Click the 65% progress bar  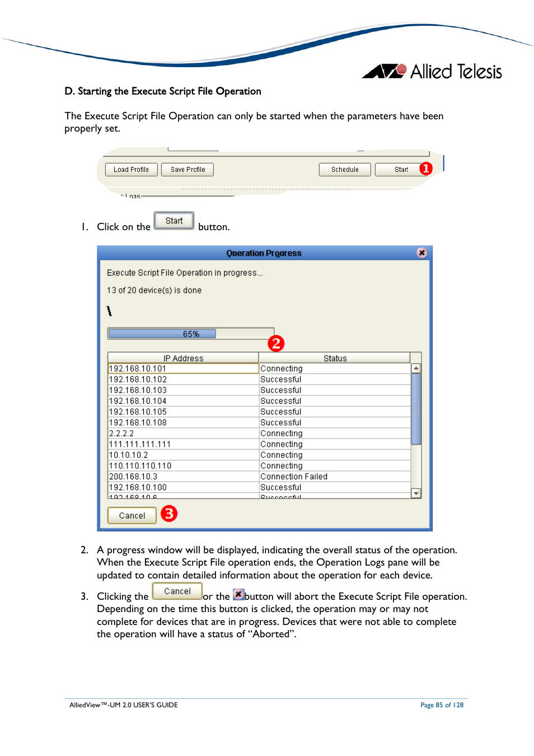tap(191, 334)
